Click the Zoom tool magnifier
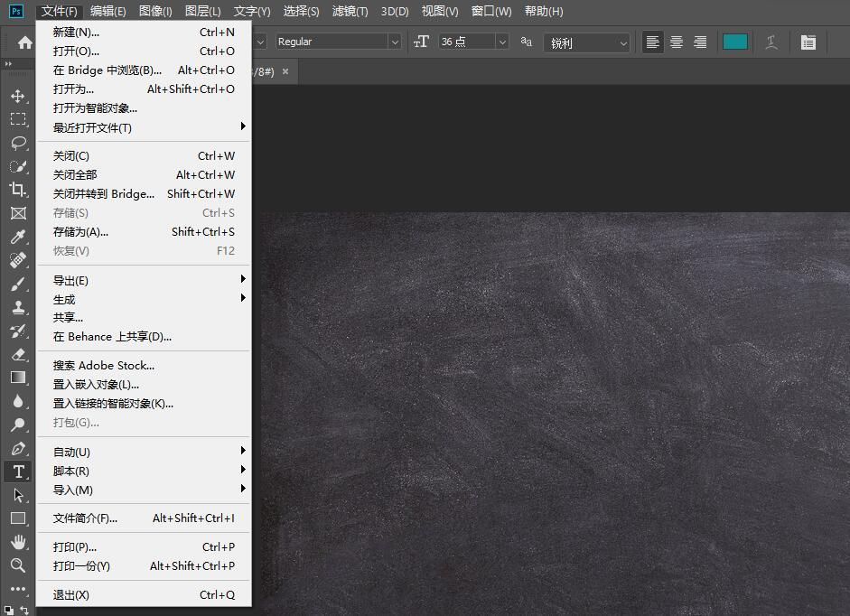 pyautogui.click(x=18, y=565)
